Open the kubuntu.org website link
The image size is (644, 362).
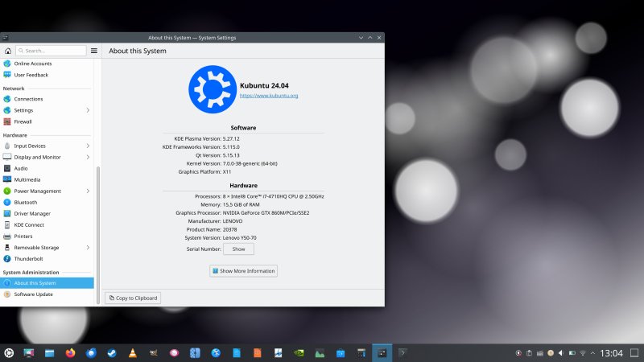pyautogui.click(x=269, y=96)
